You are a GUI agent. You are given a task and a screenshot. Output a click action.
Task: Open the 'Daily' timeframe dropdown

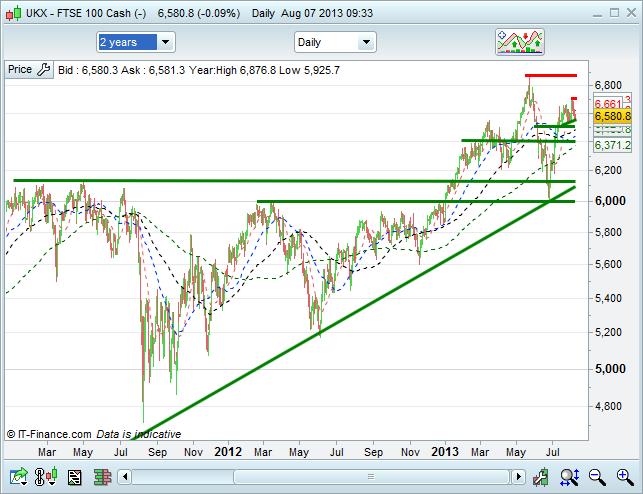point(334,42)
